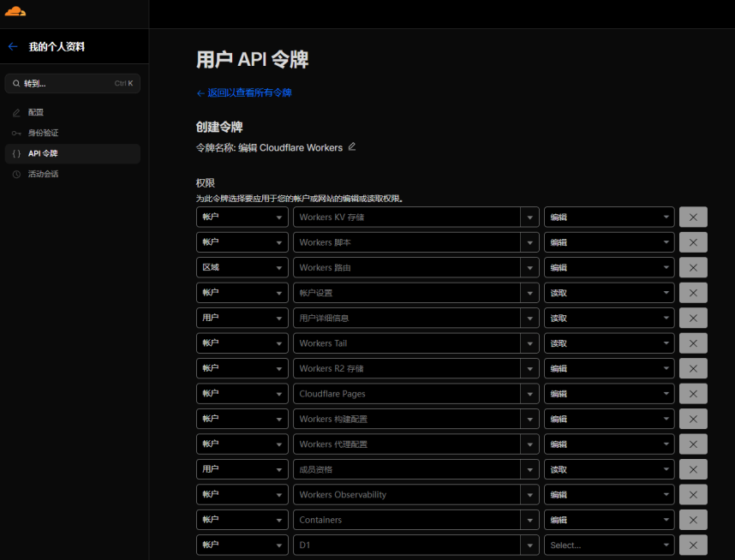
Task: Open the Workers R2 存储 resource dropdown
Action: (x=415, y=369)
